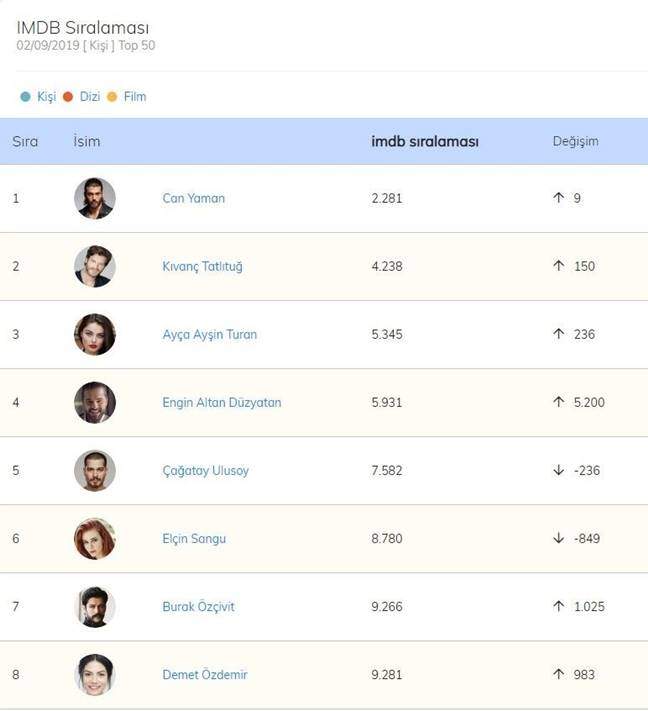Select the blue Kişi legend dot

tap(25, 97)
